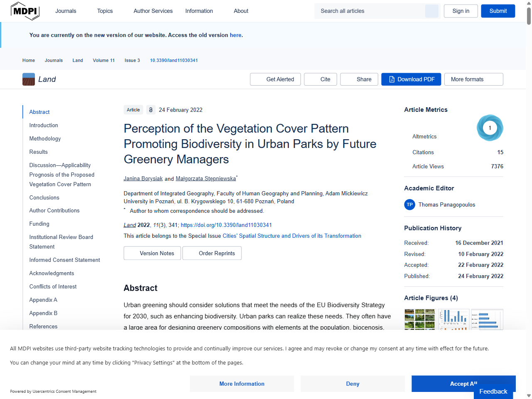
Task: Open the first article figure photo thumbnail
Action: point(420,320)
